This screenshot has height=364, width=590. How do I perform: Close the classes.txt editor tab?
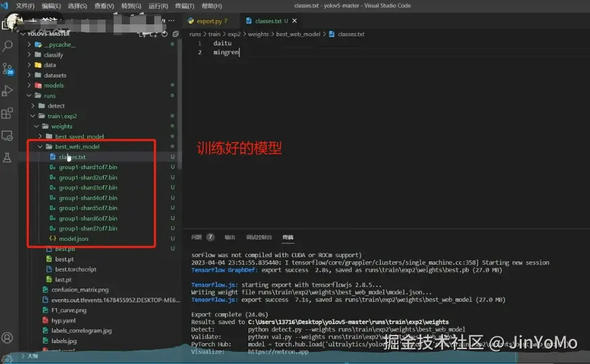click(x=294, y=21)
